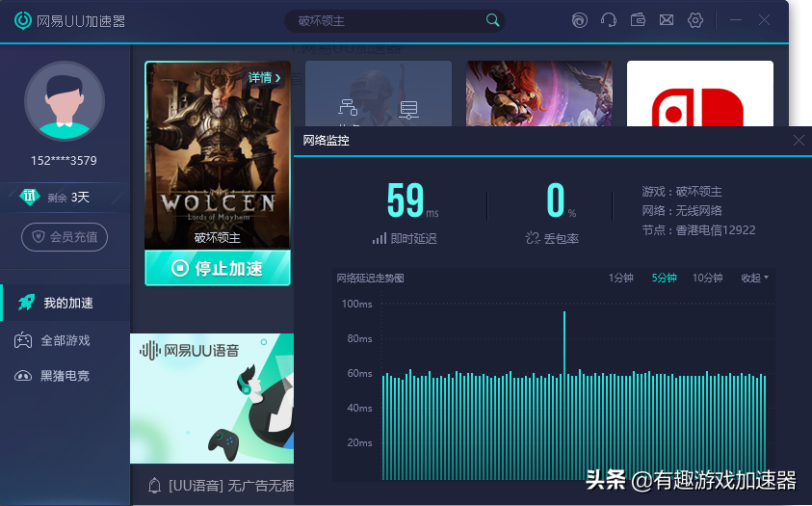Select 黑猪电竞 in sidebar
The image size is (812, 506).
pyautogui.click(x=65, y=376)
